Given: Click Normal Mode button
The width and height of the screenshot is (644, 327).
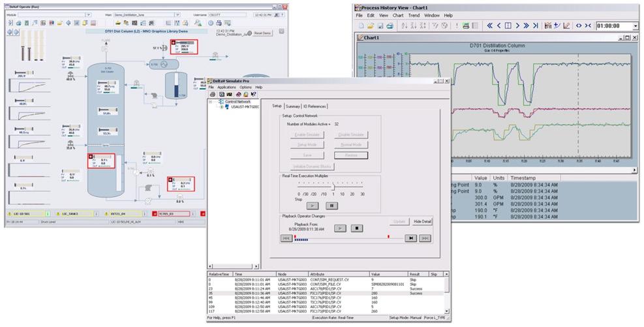Looking at the screenshot, I should [351, 145].
